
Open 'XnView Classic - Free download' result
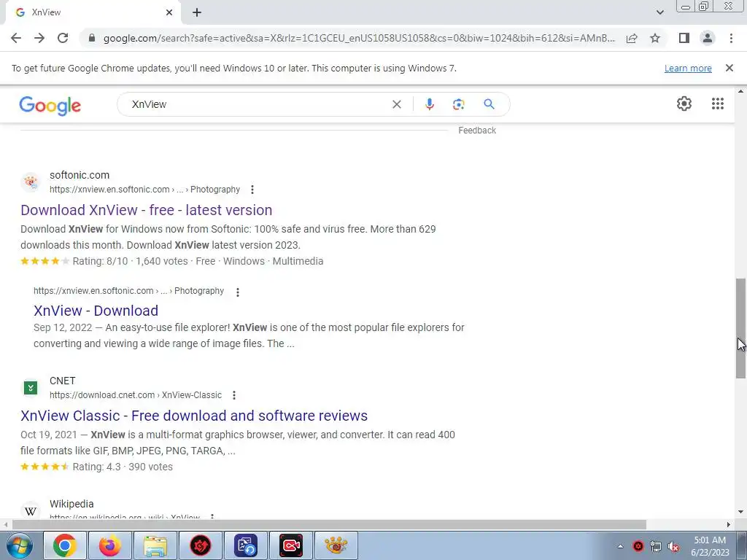click(x=194, y=416)
